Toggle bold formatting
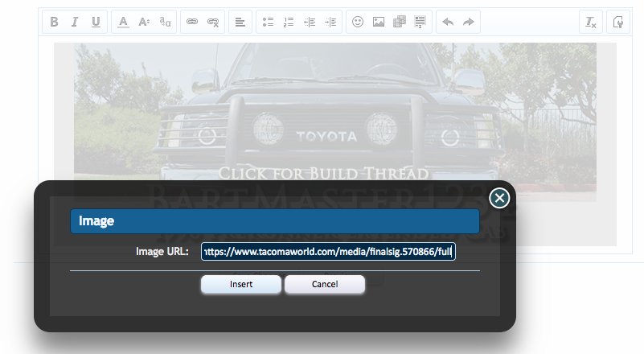 [54, 22]
